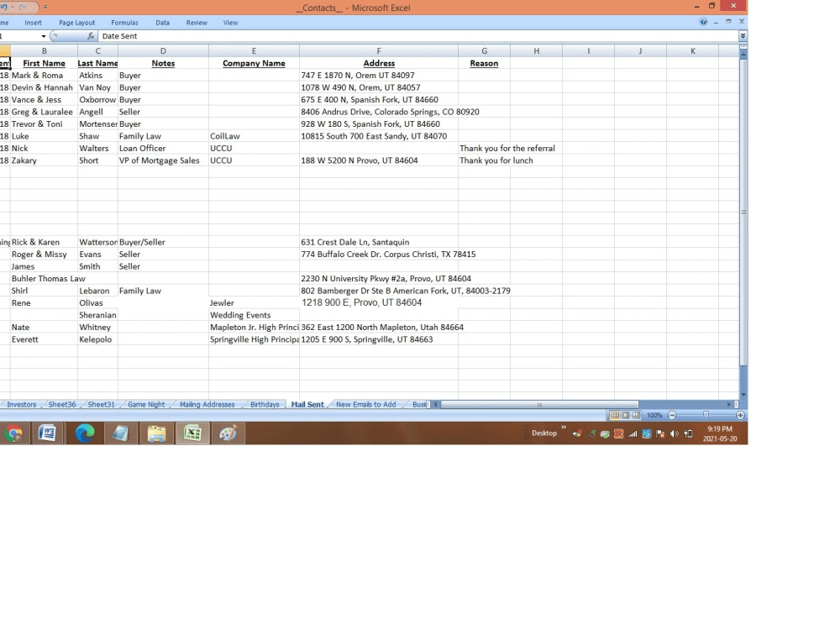Viewport: 840px width, 630px height.
Task: Click the horizontal scrollbar thumb
Action: click(x=539, y=405)
